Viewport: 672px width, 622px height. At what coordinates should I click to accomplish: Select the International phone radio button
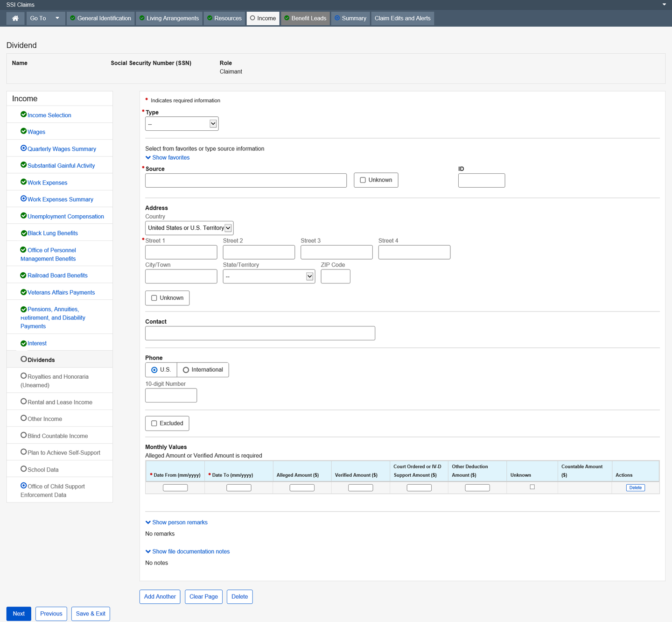pos(186,370)
